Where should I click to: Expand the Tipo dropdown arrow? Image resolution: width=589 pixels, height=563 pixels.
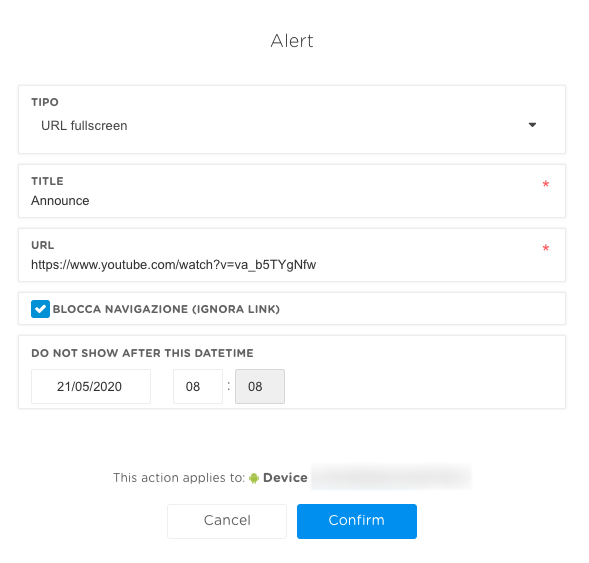[x=532, y=125]
